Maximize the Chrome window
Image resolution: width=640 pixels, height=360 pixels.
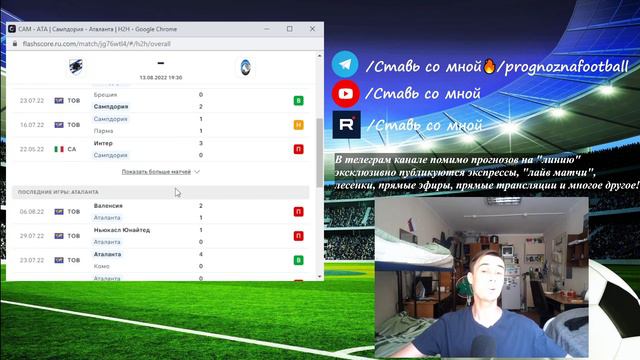pos(290,29)
